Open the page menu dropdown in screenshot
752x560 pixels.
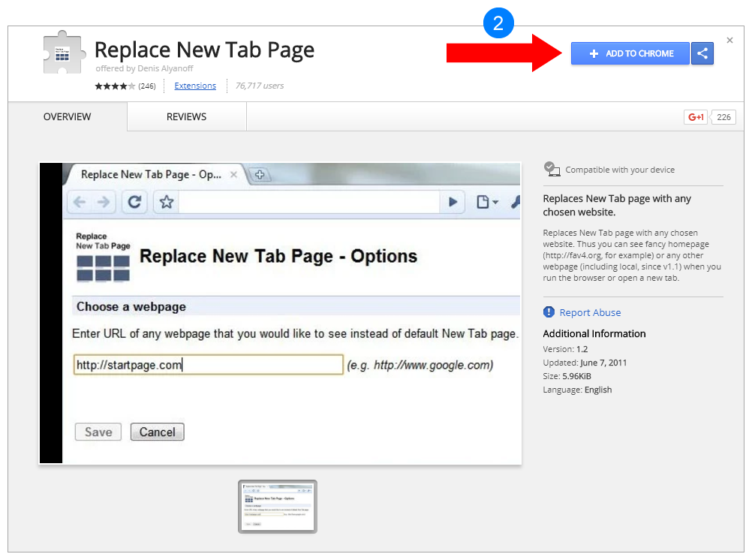[x=488, y=202]
